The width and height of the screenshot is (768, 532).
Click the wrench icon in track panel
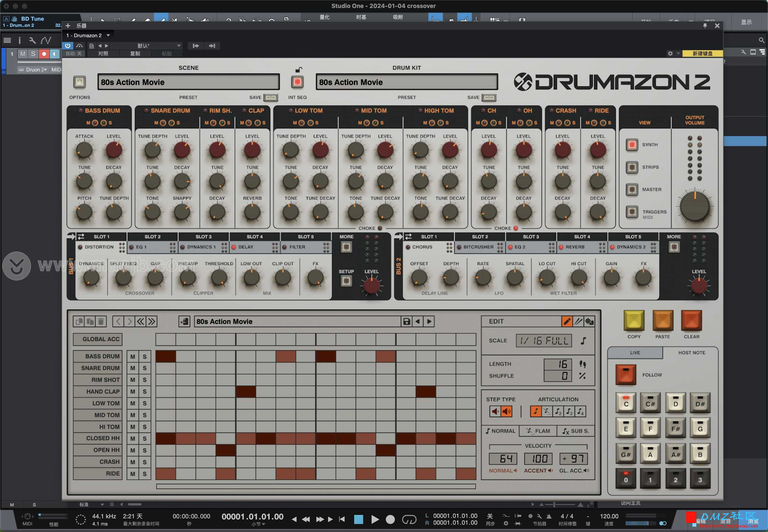coord(32,40)
